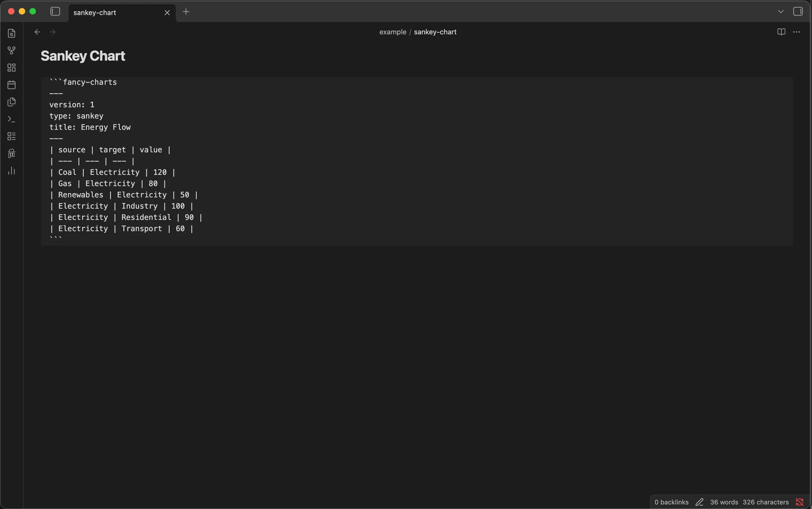Click the Electricity Residential 90 row

[x=126, y=217]
